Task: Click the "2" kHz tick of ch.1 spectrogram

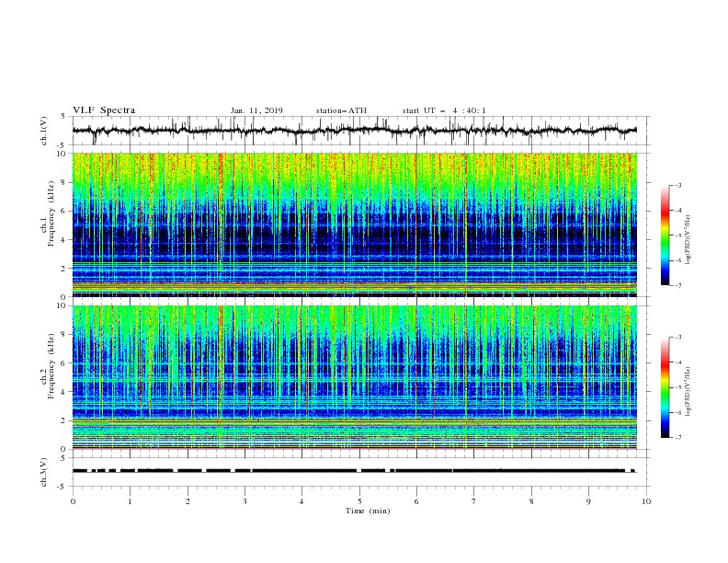Action: pos(64,269)
